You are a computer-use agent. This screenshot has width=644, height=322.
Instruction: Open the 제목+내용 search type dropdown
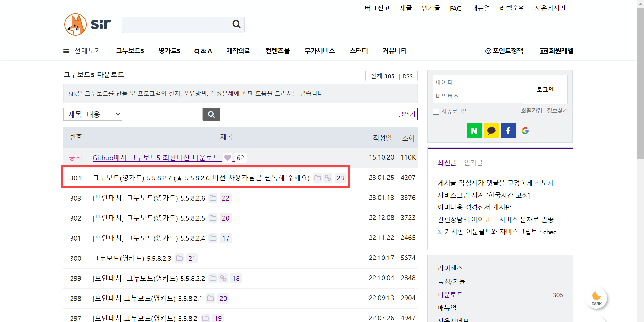pos(93,114)
